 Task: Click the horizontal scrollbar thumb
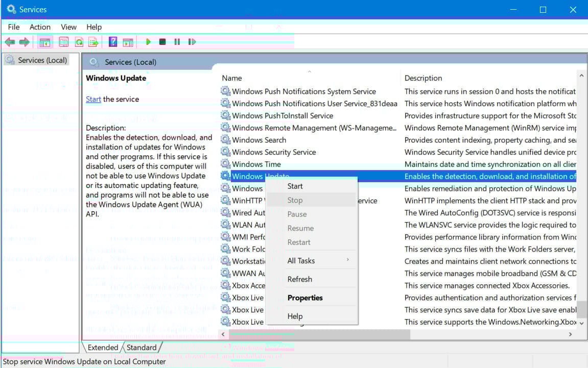[x=320, y=334]
